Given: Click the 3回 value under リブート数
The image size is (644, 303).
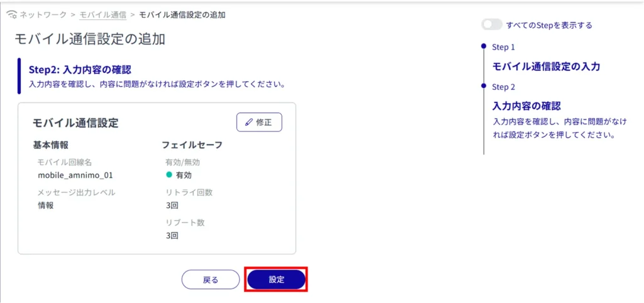Looking at the screenshot, I should (x=172, y=236).
